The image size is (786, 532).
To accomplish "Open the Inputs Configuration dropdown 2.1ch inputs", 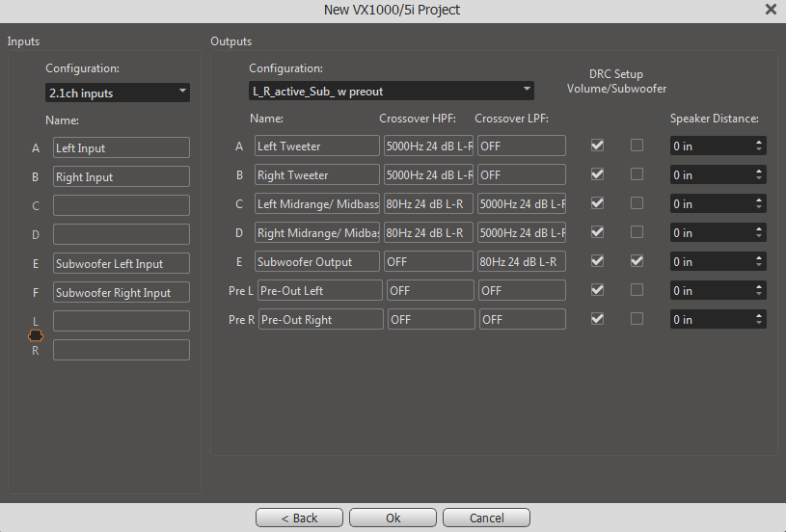I will pyautogui.click(x=118, y=93).
